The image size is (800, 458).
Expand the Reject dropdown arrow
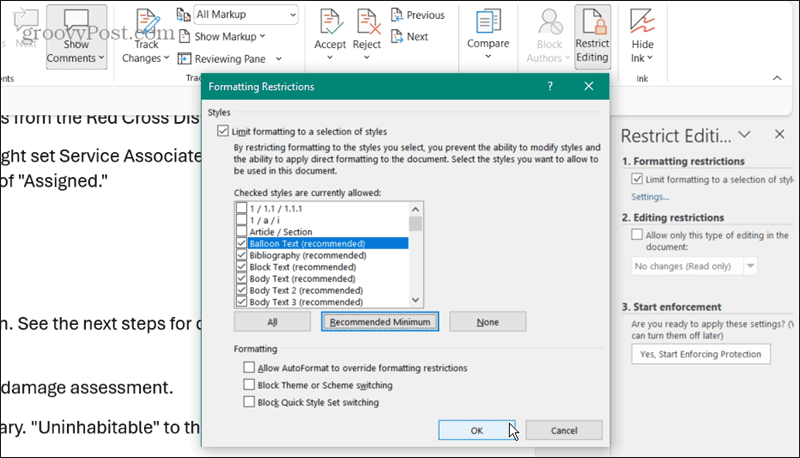pyautogui.click(x=367, y=57)
